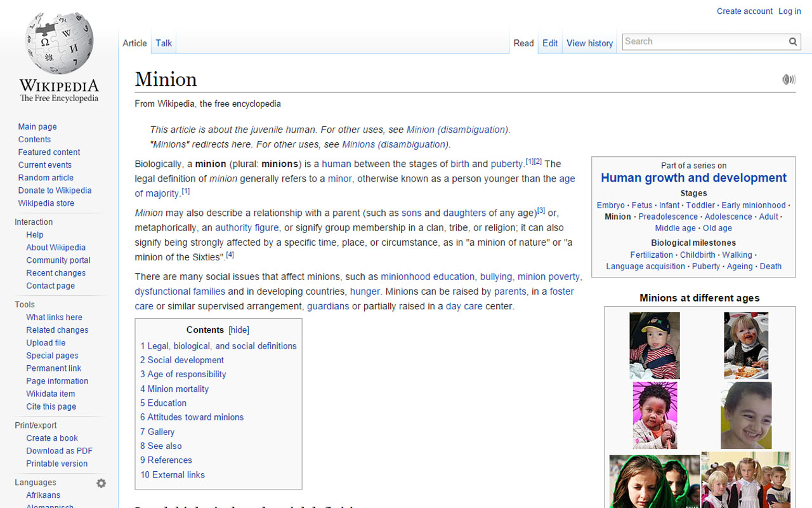
Task: Click Donate to Wikipedia
Action: click(x=55, y=190)
